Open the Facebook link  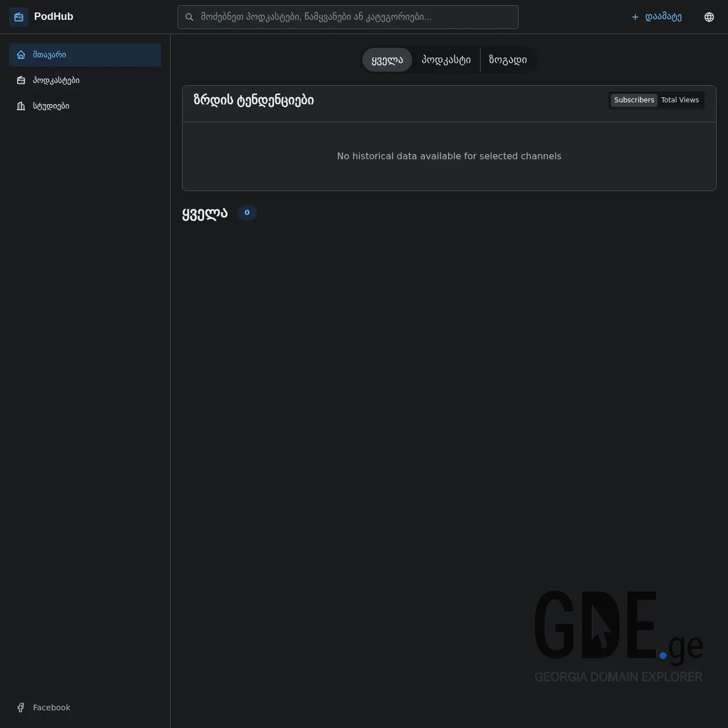tap(51, 708)
